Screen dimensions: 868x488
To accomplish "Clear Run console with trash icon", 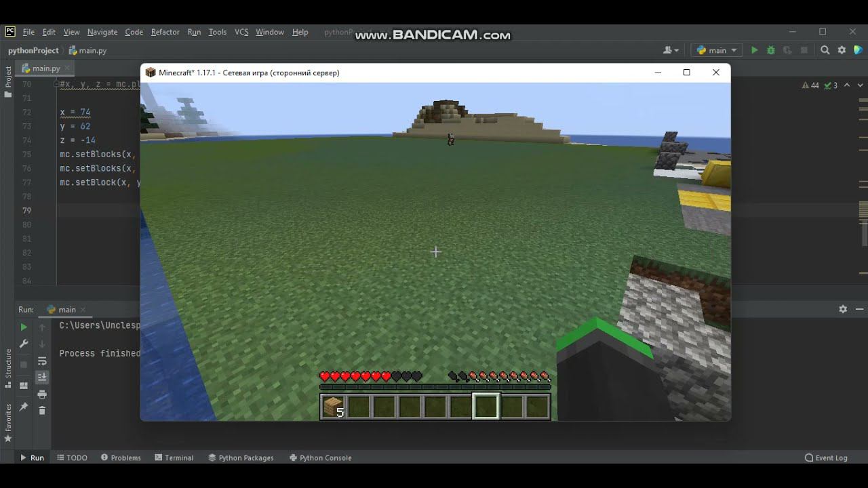I will coord(42,410).
